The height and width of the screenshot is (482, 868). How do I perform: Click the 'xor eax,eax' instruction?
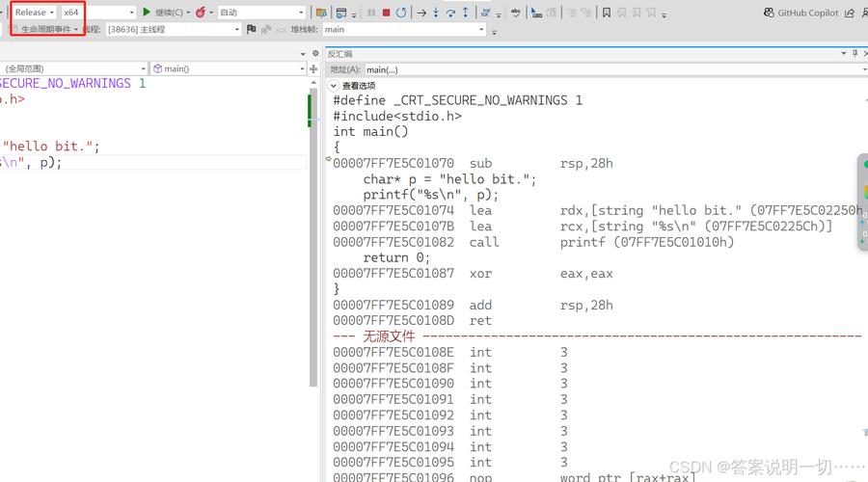pyautogui.click(x=473, y=274)
